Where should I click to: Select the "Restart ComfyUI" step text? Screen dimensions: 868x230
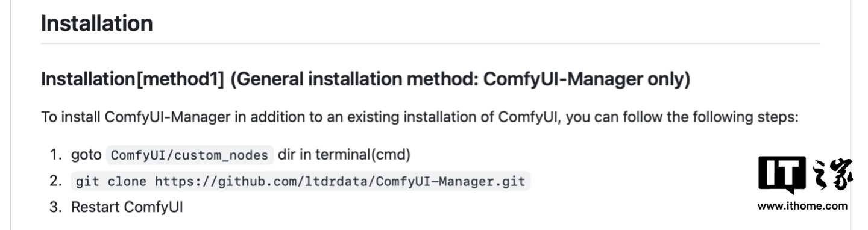[127, 207]
